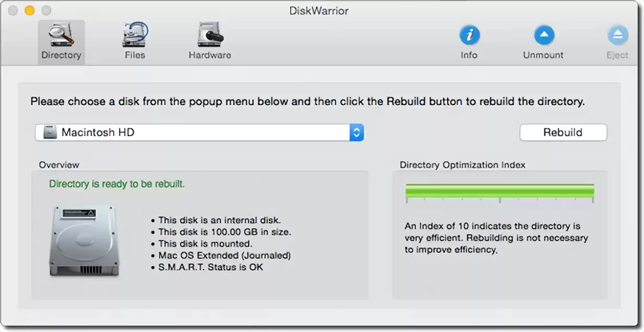This screenshot has height=332, width=644.
Task: Click the green Directory Optimization Index bar
Action: [499, 190]
